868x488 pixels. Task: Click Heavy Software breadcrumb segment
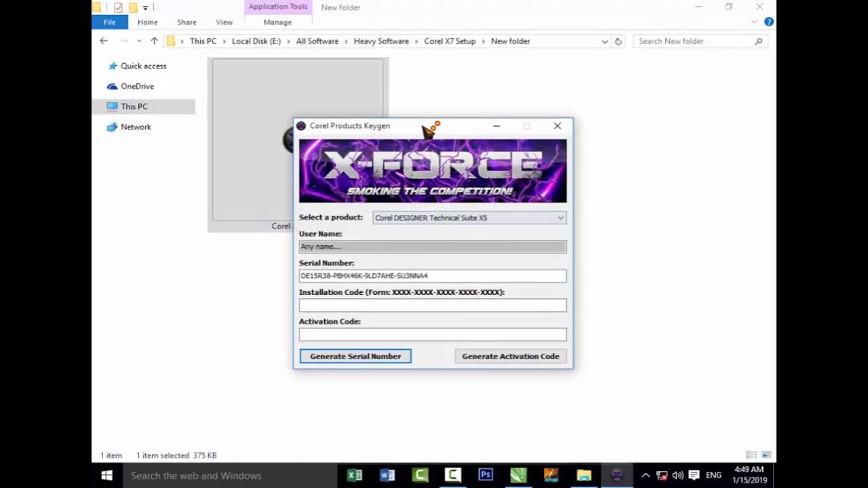click(381, 41)
